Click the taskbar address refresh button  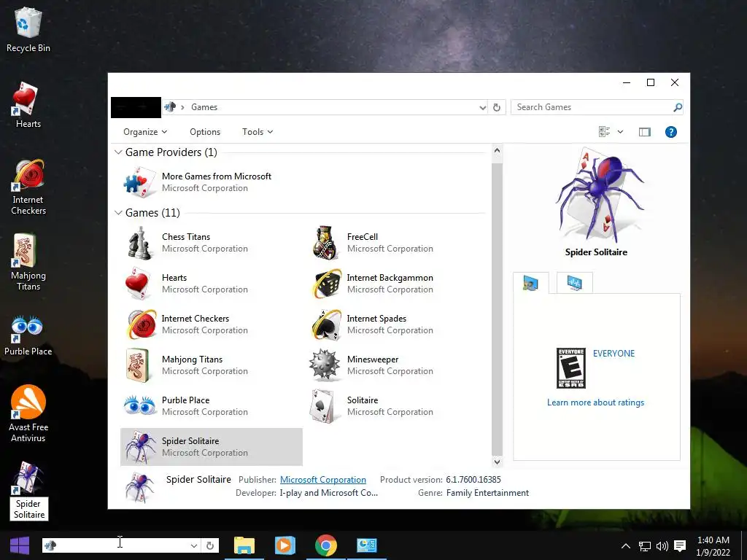[210, 545]
